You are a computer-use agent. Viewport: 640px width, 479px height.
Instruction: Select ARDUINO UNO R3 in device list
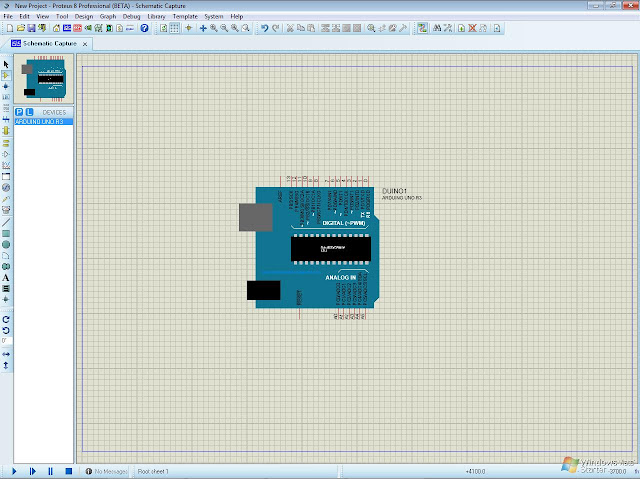tap(44, 122)
